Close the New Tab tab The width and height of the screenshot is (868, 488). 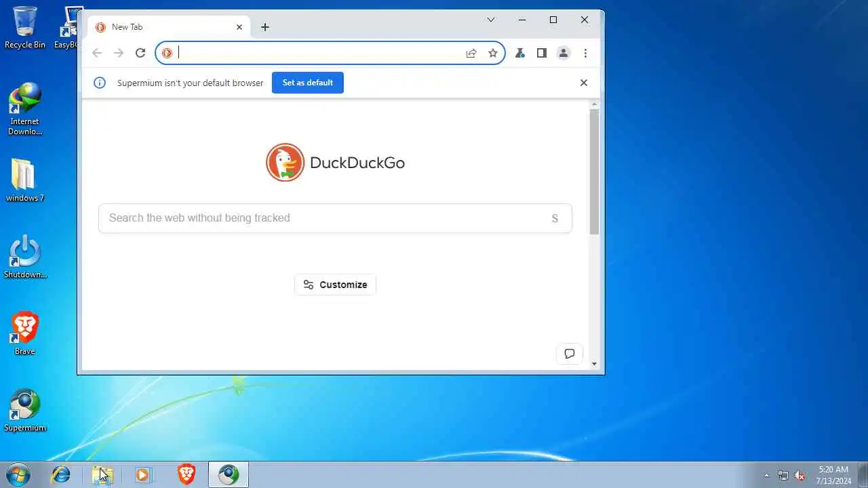[x=239, y=27]
